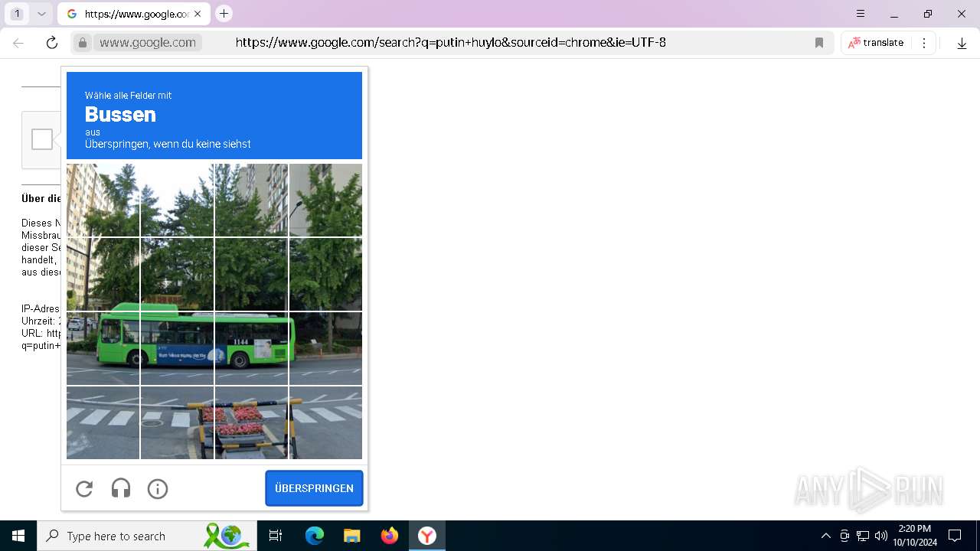Image resolution: width=980 pixels, height=551 pixels.
Task: Open browser downloads
Action: tap(962, 43)
